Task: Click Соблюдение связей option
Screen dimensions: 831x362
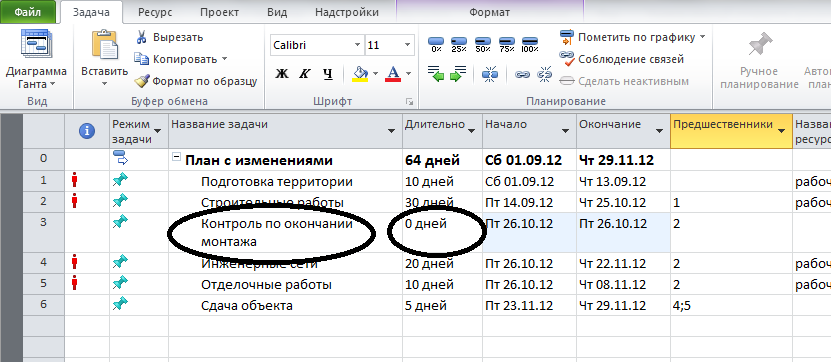Action: 622,59
